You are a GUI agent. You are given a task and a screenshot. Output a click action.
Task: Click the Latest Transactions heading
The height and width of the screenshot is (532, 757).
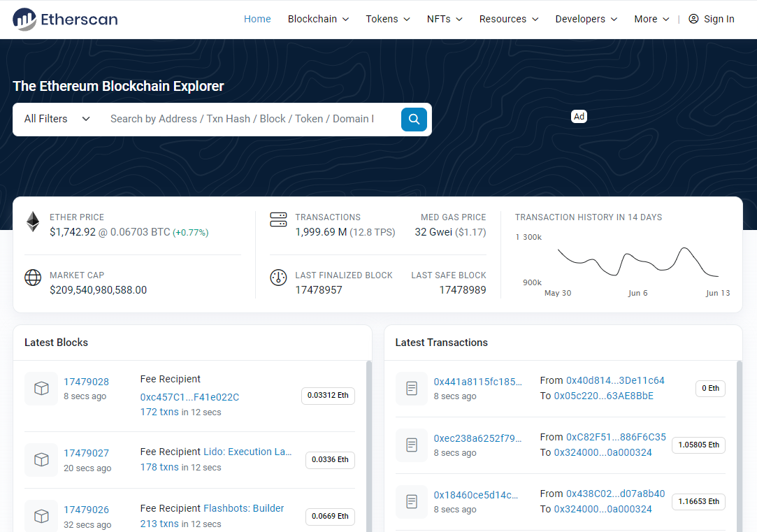point(441,343)
